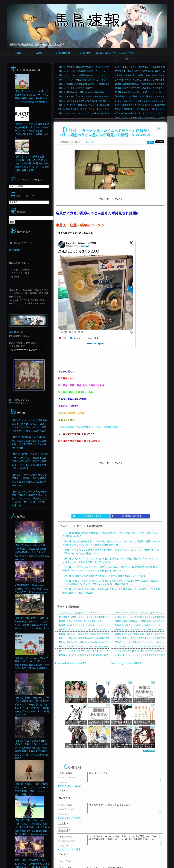Image resolution: width=174 pixels, height=868 pixels.
Task: Click イイ！ on comment 2
Action: point(62,823)
